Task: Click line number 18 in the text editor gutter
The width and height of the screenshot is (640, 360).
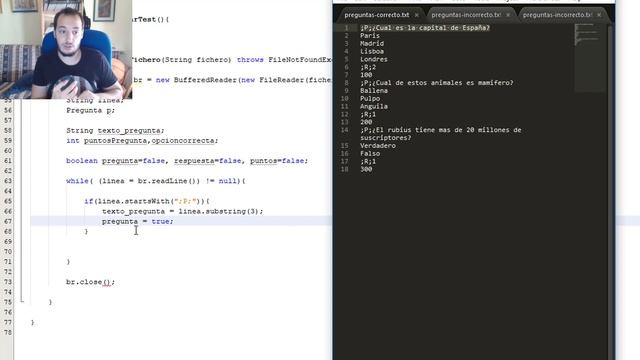Action: tap(344, 169)
